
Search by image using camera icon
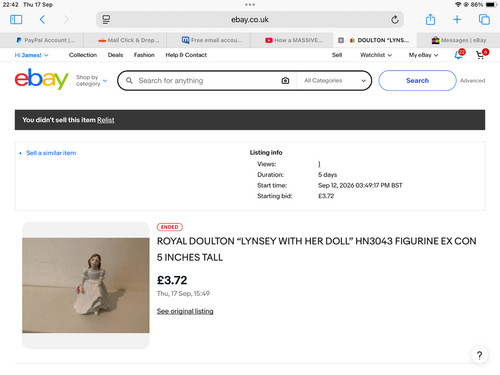(x=285, y=81)
